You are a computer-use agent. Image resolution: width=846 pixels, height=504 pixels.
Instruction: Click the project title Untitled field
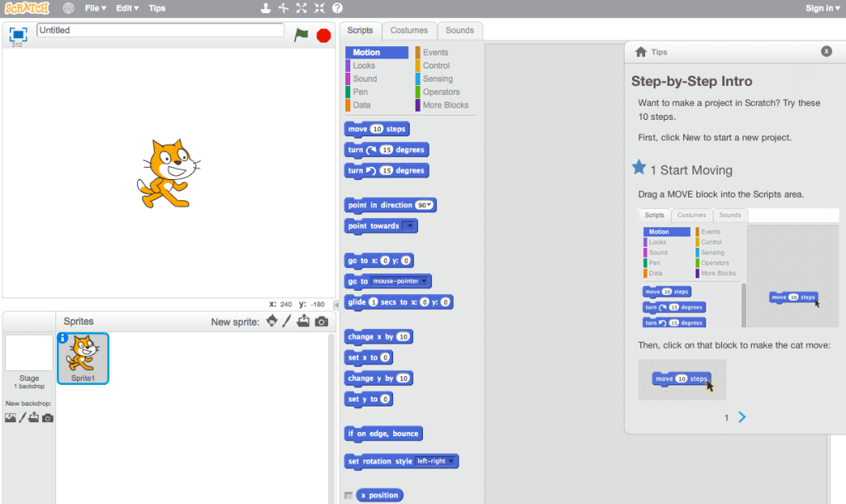coord(160,31)
